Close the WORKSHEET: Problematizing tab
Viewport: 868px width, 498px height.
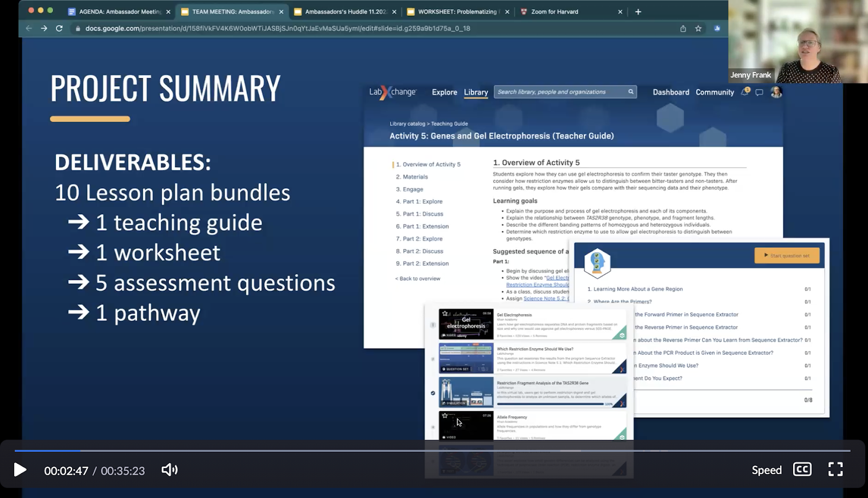click(507, 11)
